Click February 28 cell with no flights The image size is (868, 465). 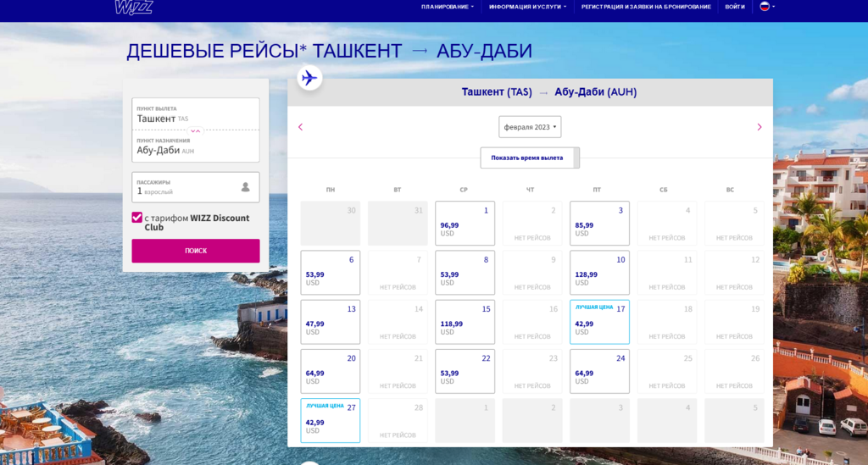[x=398, y=420]
